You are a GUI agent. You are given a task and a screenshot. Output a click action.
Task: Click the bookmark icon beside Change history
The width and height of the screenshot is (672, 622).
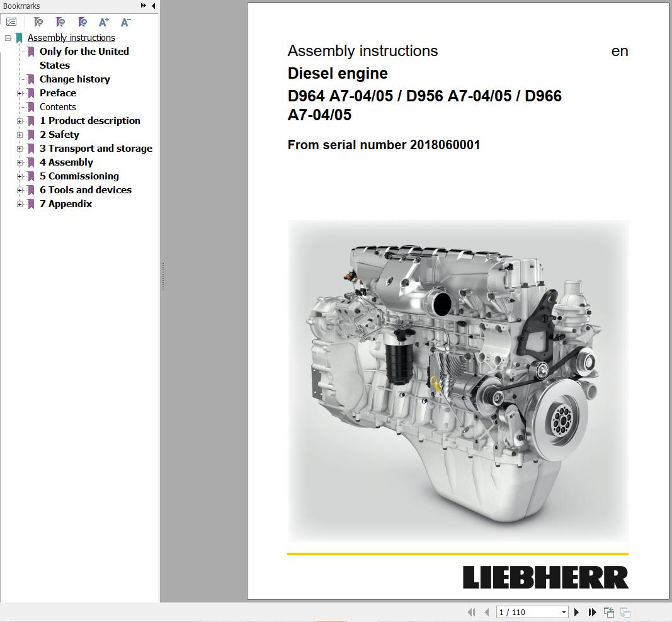(x=31, y=79)
